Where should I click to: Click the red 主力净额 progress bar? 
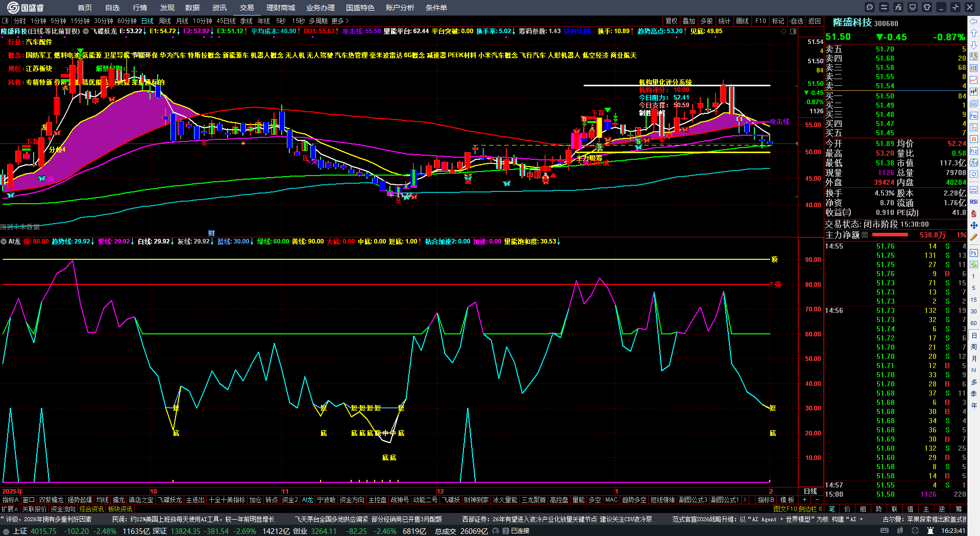[x=890, y=235]
